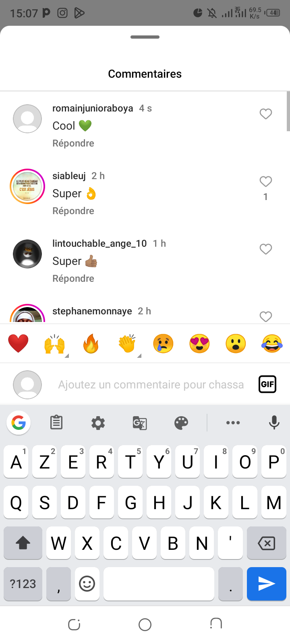Like lintouchable_ange_10's comment with heart
This screenshot has width=290, height=644.
point(265,249)
